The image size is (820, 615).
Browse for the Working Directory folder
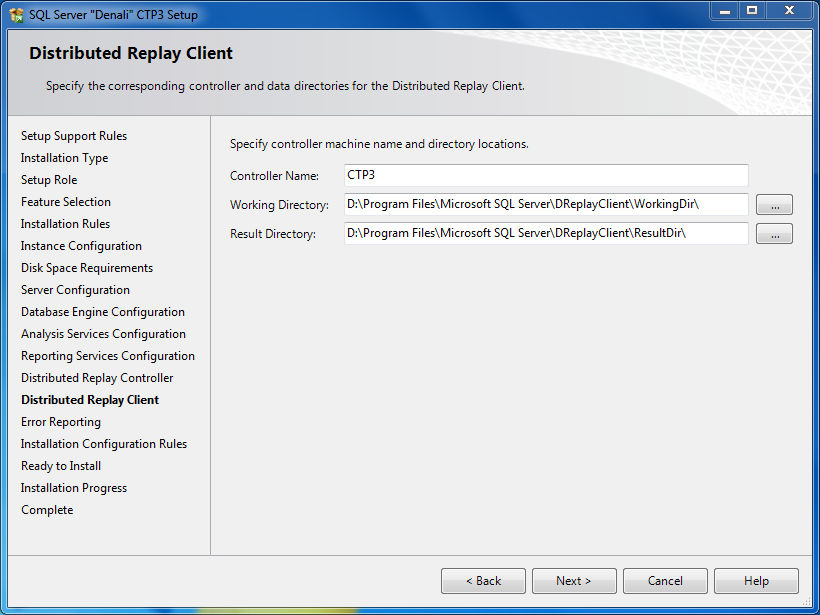coord(775,204)
